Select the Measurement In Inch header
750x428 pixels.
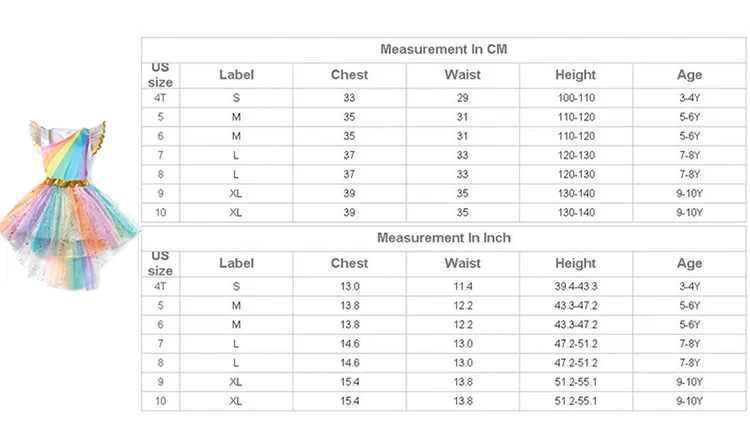tap(443, 238)
